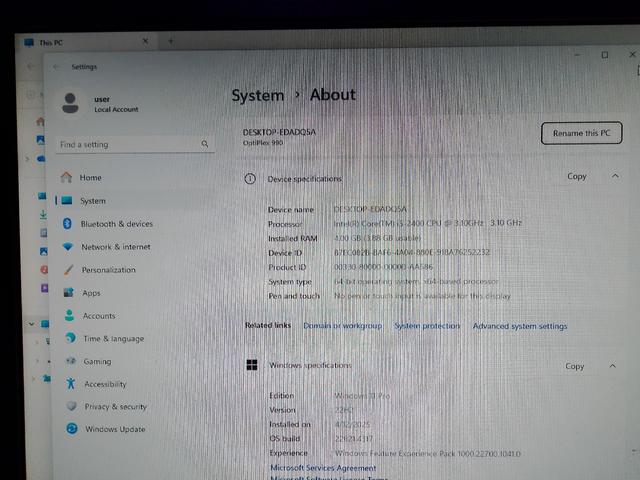Collapse the Windows specifications section
This screenshot has height=480, width=640.
pyautogui.click(x=613, y=366)
